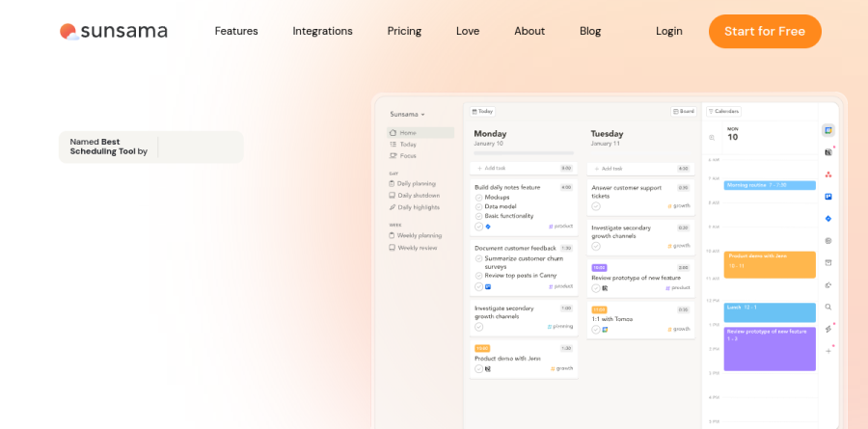Click Trello icon on Document customer feedback card
This screenshot has width=868, height=429.
(x=488, y=286)
